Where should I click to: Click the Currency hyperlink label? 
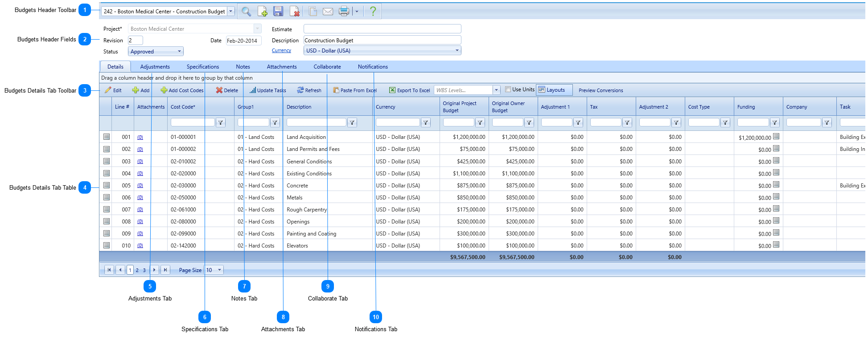[x=281, y=50]
